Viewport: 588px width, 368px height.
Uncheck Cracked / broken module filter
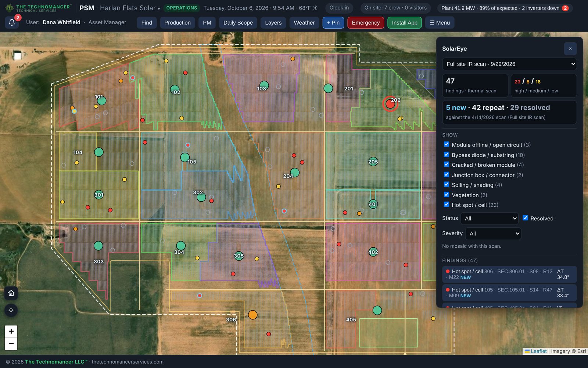[x=447, y=164]
